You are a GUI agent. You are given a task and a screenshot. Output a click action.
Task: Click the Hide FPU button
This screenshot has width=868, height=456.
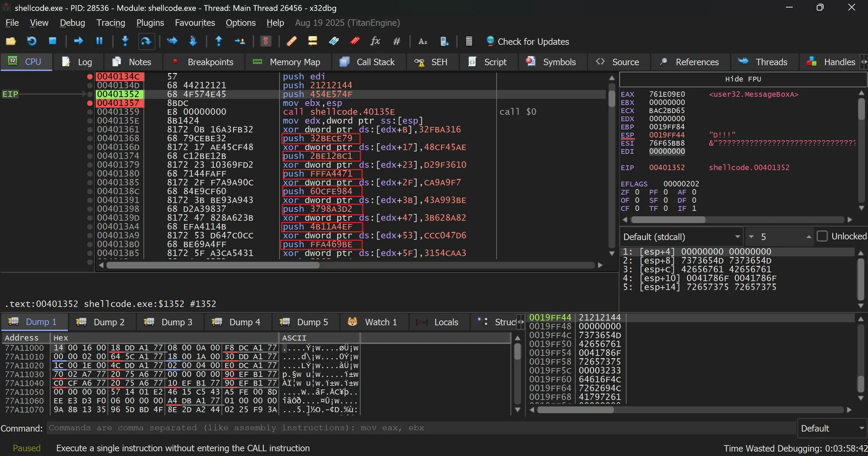[x=743, y=79]
